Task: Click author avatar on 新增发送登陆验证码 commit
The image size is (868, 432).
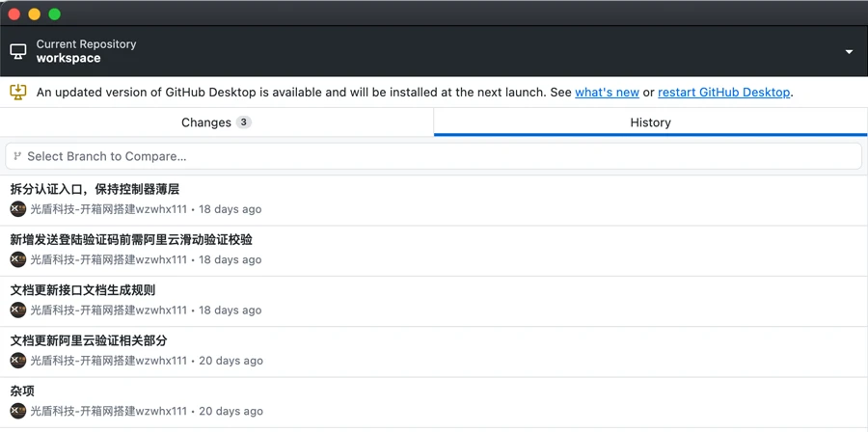Action: 18,259
